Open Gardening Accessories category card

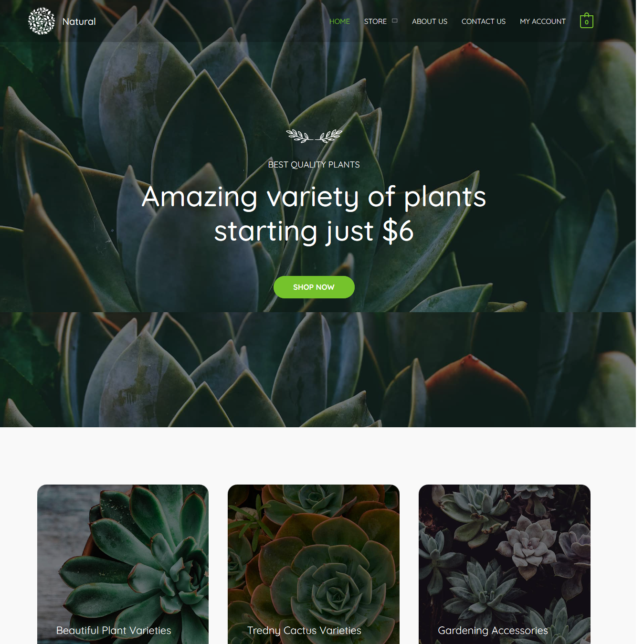(x=505, y=564)
